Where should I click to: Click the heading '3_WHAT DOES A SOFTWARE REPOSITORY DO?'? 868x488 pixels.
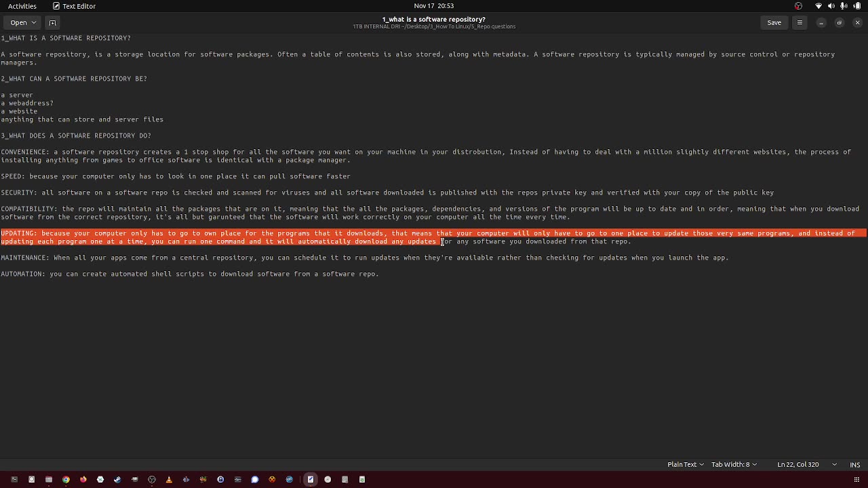pyautogui.click(x=76, y=136)
